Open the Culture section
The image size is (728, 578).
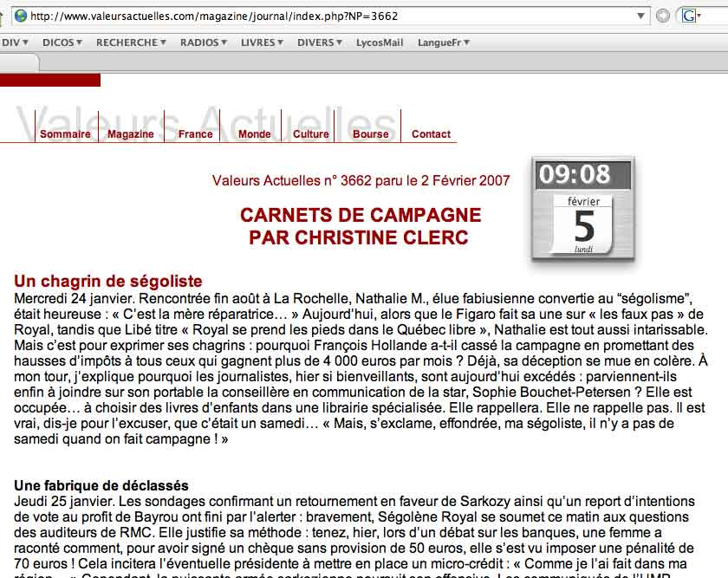(310, 134)
